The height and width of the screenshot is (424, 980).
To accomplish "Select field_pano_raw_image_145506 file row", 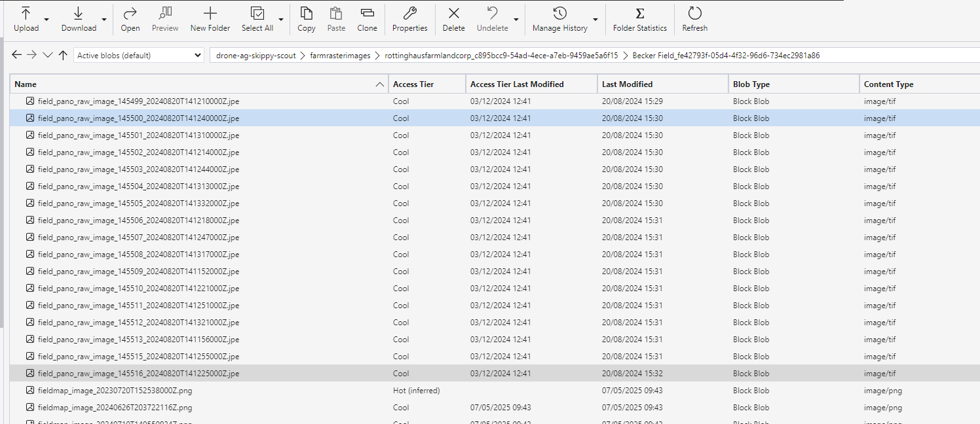I will (x=495, y=221).
